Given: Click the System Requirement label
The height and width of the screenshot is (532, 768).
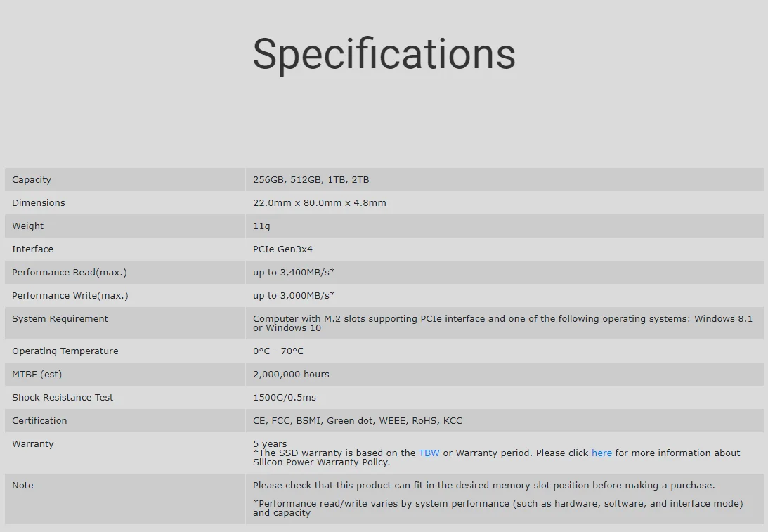Looking at the screenshot, I should pyautogui.click(x=60, y=319).
